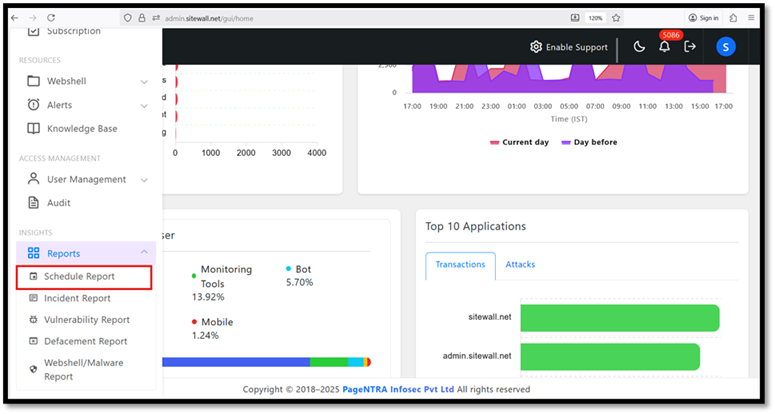775x414 pixels.
Task: Open notifications bell showing 5086
Action: [x=664, y=47]
